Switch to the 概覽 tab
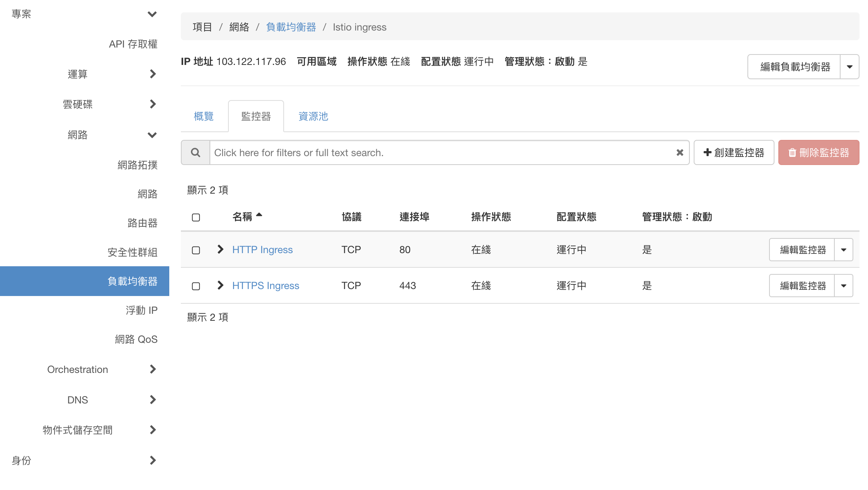Image resolution: width=868 pixels, height=490 pixels. (x=204, y=116)
